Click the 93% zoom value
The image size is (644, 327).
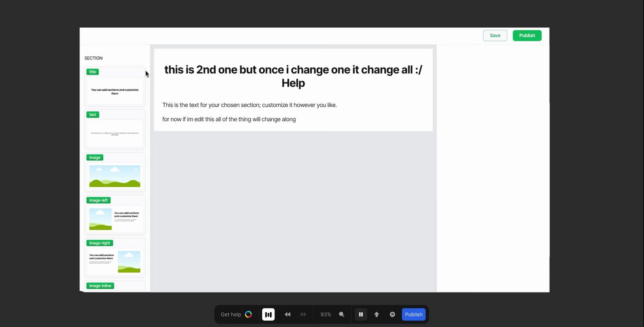[325, 314]
